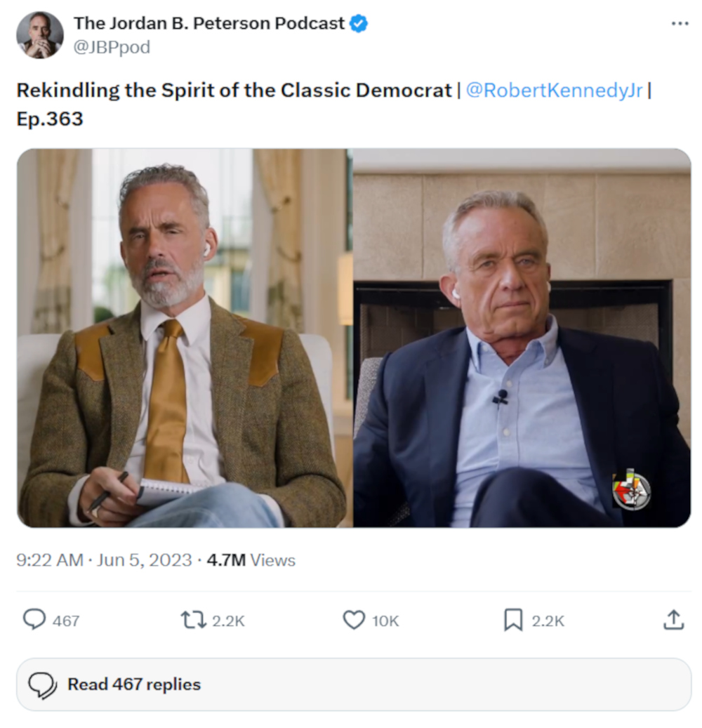
Task: Click the small logo watermark in the video
Action: (631, 489)
